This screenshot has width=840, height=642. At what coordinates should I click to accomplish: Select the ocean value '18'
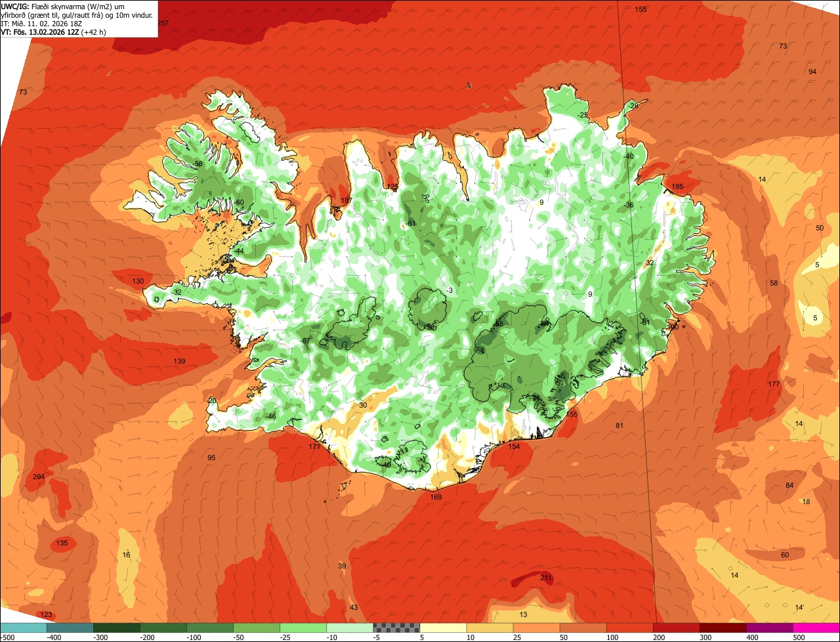[x=807, y=502]
